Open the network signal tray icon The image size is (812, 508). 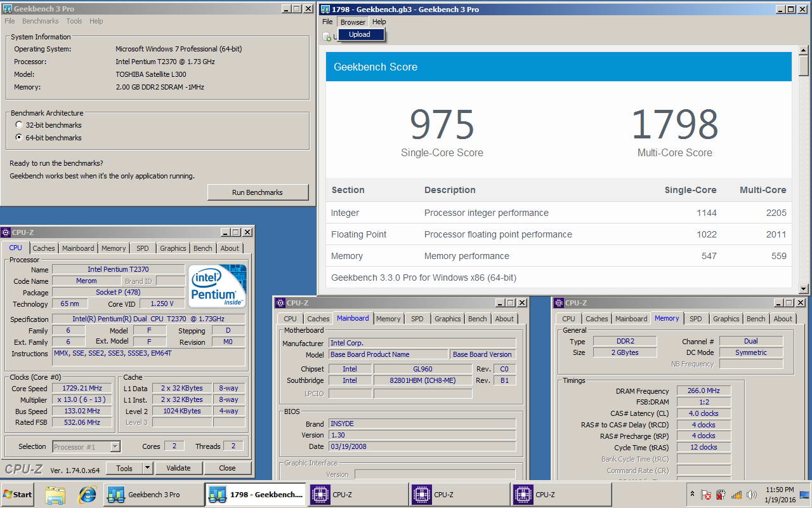click(737, 495)
